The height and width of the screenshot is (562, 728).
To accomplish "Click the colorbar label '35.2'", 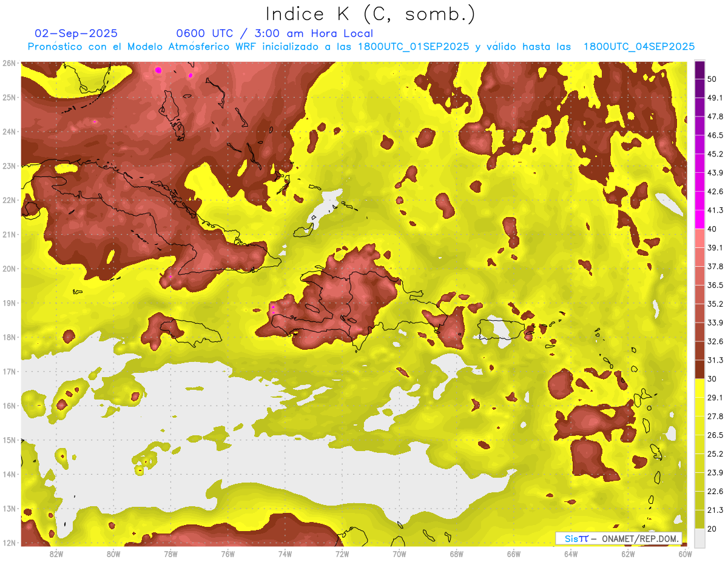I will click(715, 304).
